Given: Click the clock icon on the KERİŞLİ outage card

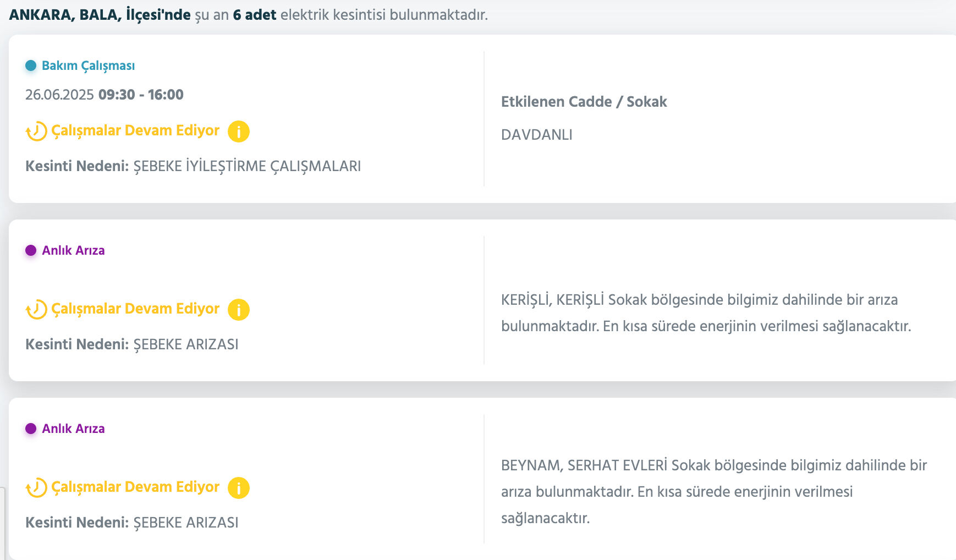Looking at the screenshot, I should (x=36, y=309).
